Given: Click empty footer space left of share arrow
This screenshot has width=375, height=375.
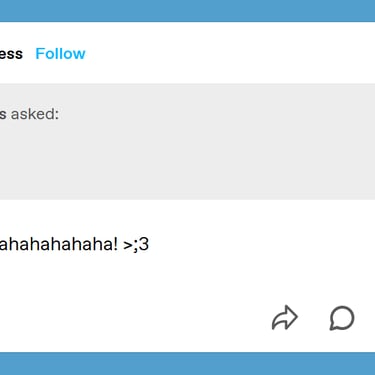Looking at the screenshot, I should point(133,318).
